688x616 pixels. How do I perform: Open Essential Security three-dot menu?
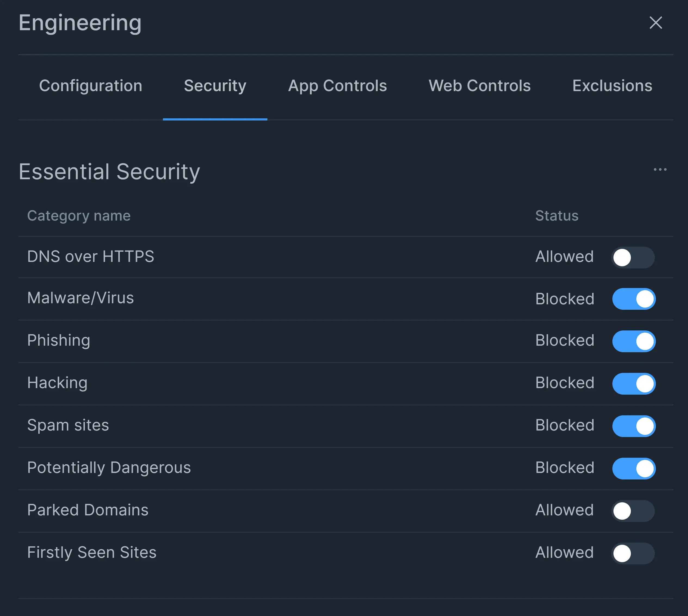click(659, 169)
